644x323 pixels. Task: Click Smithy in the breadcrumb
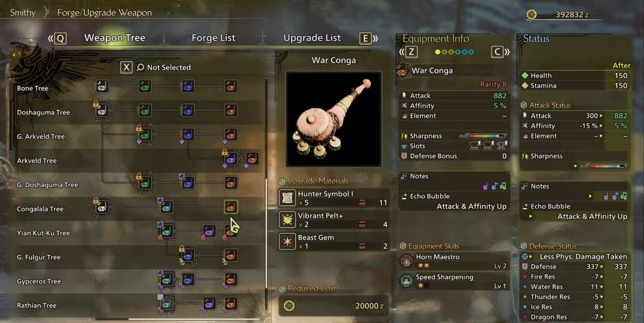[23, 13]
